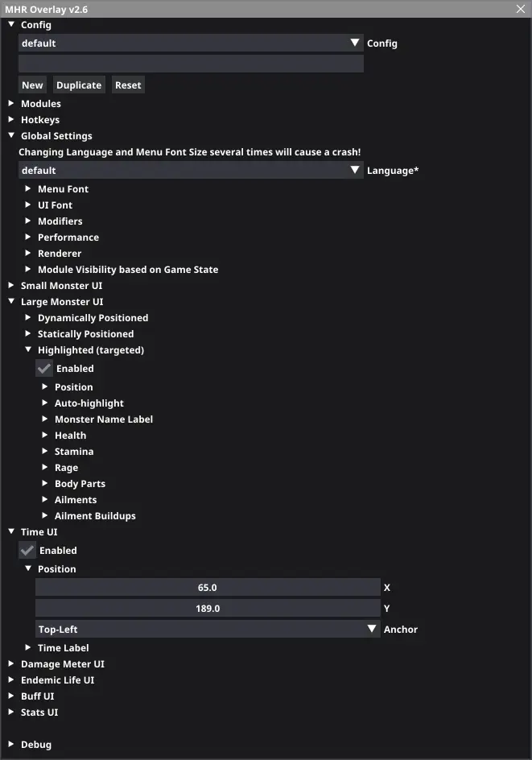The width and height of the screenshot is (532, 760).
Task: Click the Duplicate config button
Action: pyautogui.click(x=79, y=85)
